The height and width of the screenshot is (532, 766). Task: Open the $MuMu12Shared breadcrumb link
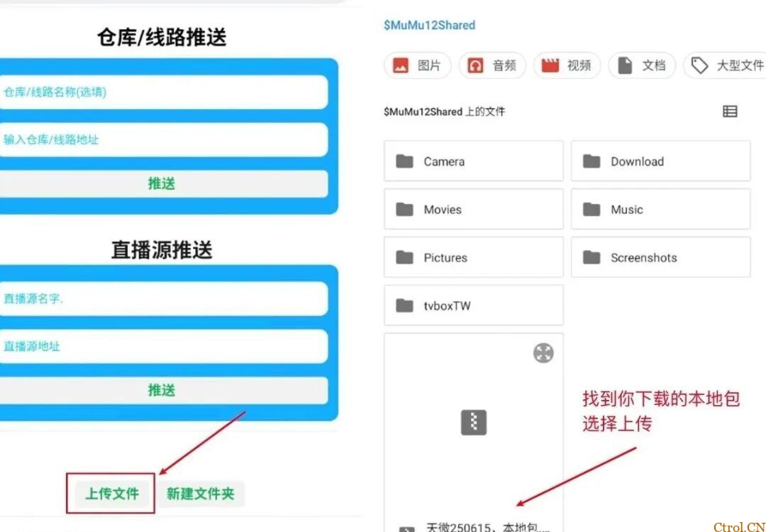[x=429, y=26]
